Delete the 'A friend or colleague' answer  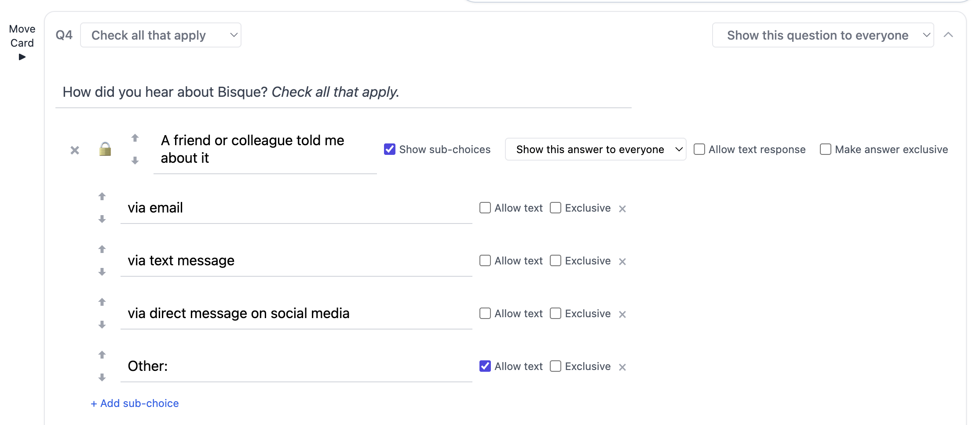[x=75, y=150]
